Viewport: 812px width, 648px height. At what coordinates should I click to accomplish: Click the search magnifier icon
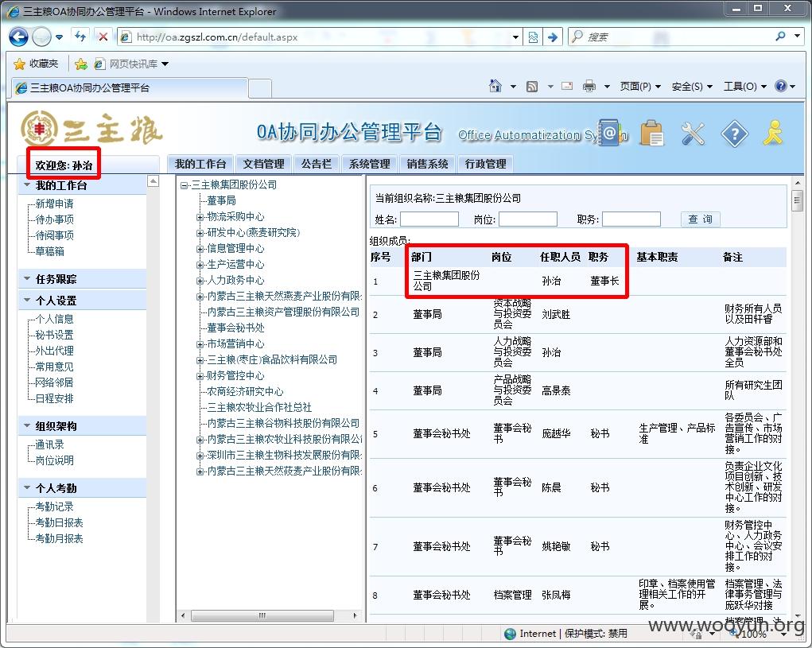[780, 37]
